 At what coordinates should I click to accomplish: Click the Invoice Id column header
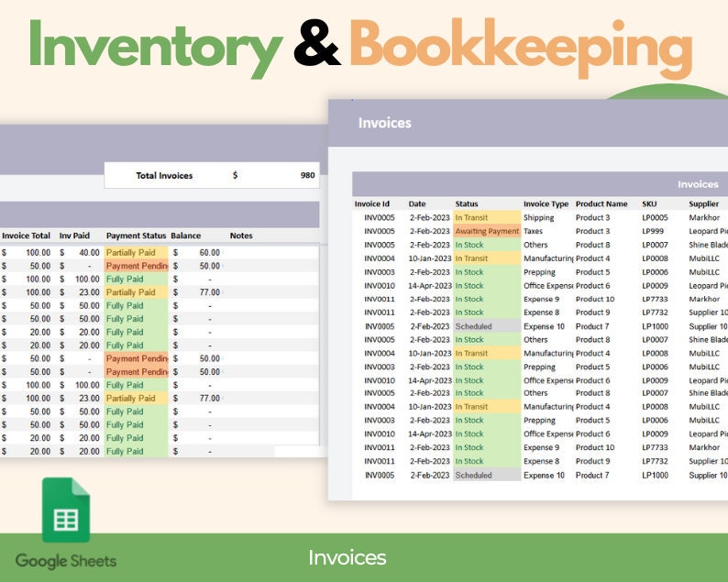point(372,203)
